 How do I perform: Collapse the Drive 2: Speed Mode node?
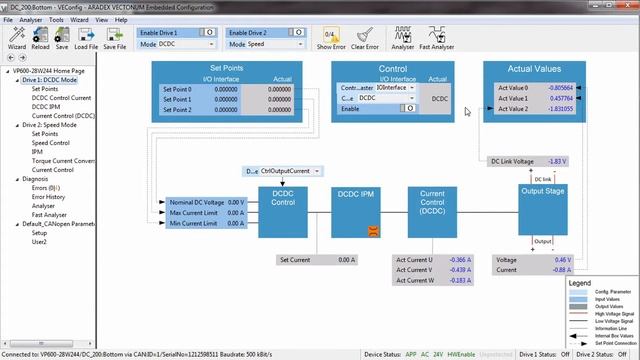(x=17, y=125)
